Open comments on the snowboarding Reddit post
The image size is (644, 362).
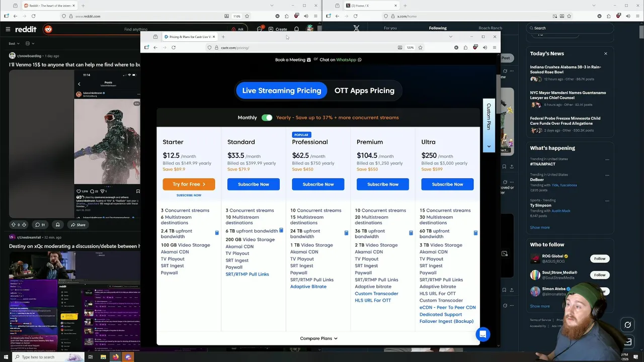(x=40, y=225)
